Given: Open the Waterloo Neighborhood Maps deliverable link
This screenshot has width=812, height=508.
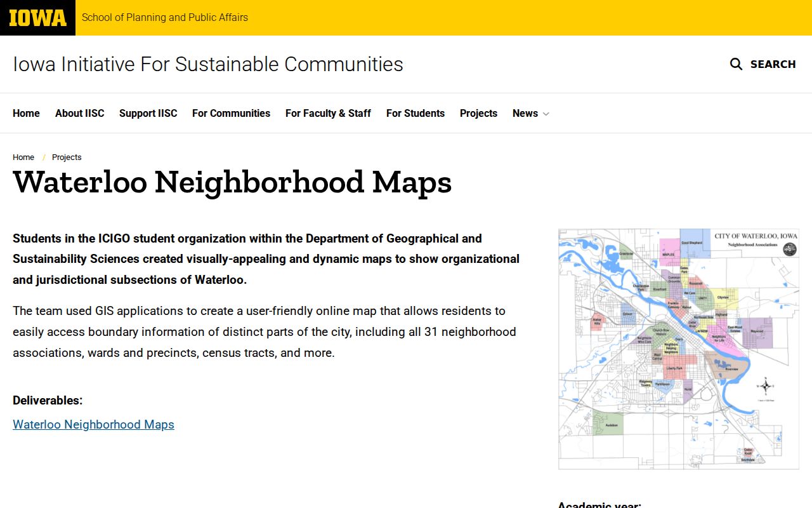Looking at the screenshot, I should (93, 424).
